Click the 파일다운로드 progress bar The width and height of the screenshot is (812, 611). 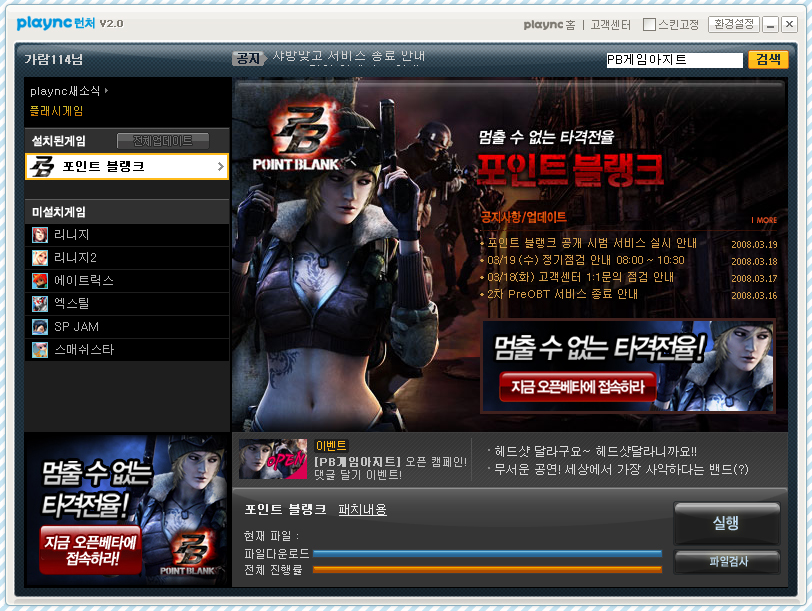point(487,554)
